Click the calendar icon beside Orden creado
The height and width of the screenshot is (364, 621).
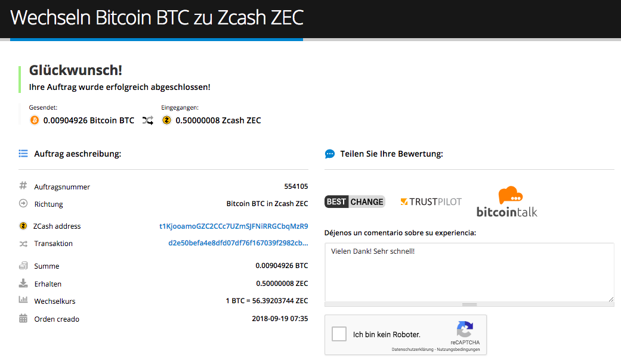(x=23, y=318)
